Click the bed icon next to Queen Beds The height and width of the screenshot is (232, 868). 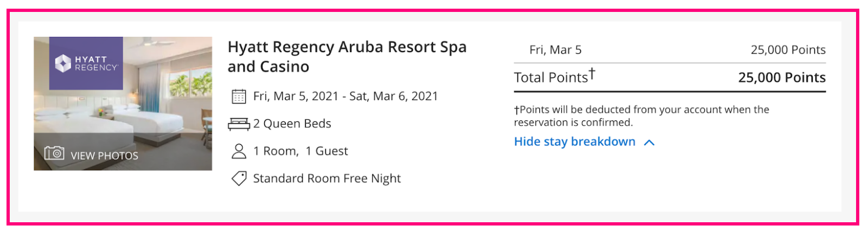pos(239,124)
